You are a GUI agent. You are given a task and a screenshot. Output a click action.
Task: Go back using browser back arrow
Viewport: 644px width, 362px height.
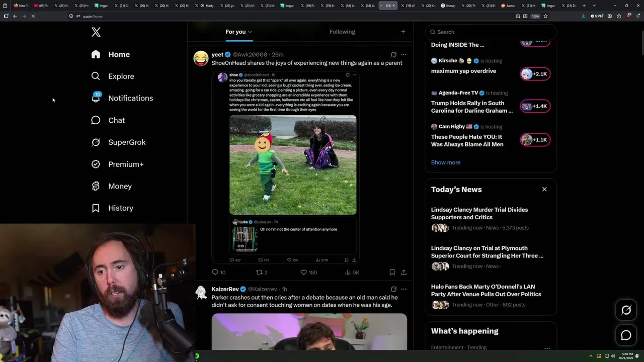tap(15, 16)
